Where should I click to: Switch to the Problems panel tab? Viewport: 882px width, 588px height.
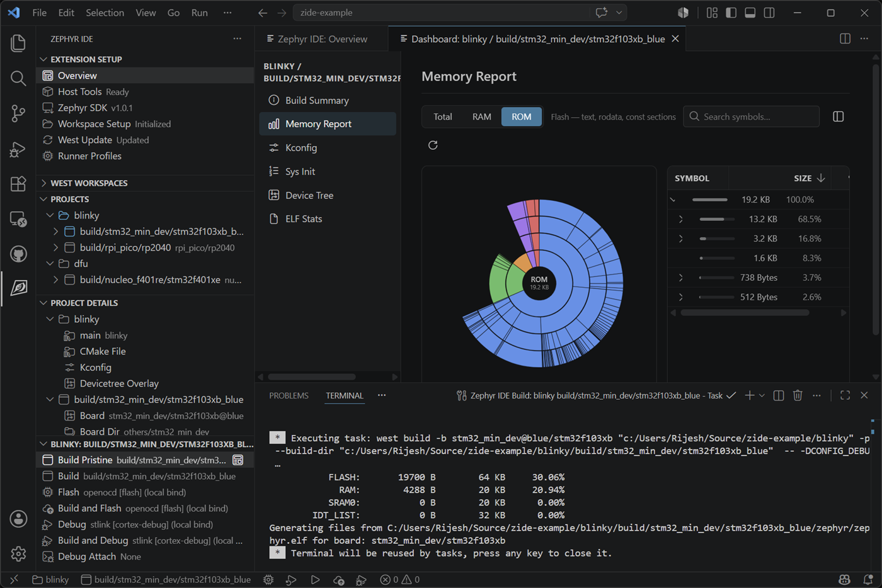(x=289, y=395)
